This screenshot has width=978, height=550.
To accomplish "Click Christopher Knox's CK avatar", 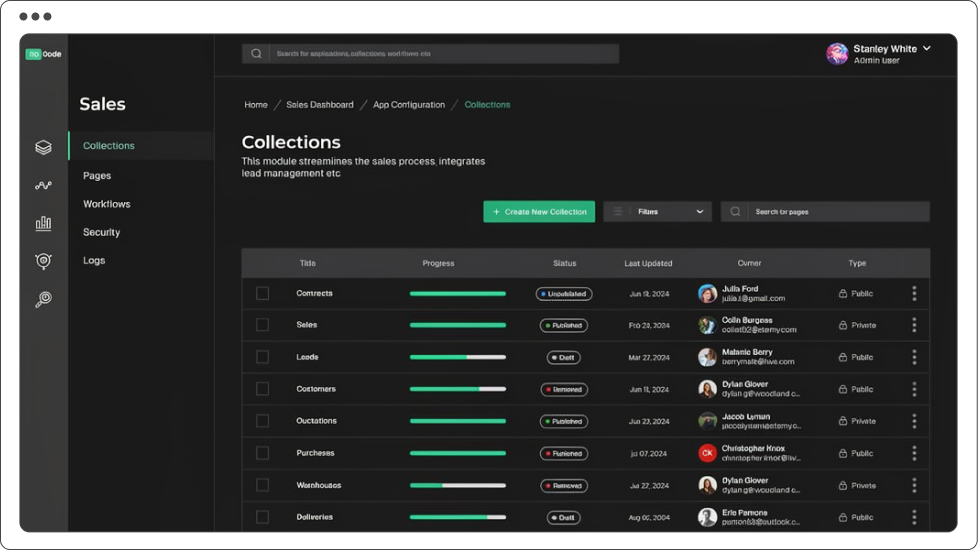I will pyautogui.click(x=707, y=453).
